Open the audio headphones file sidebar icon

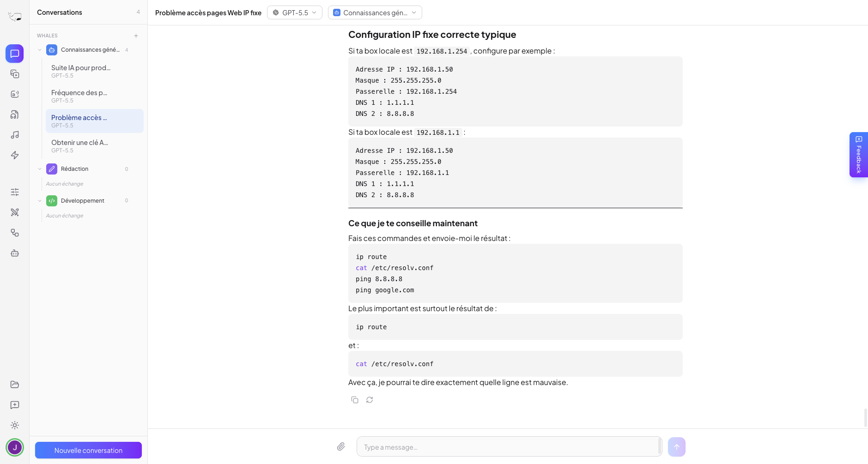click(x=15, y=114)
